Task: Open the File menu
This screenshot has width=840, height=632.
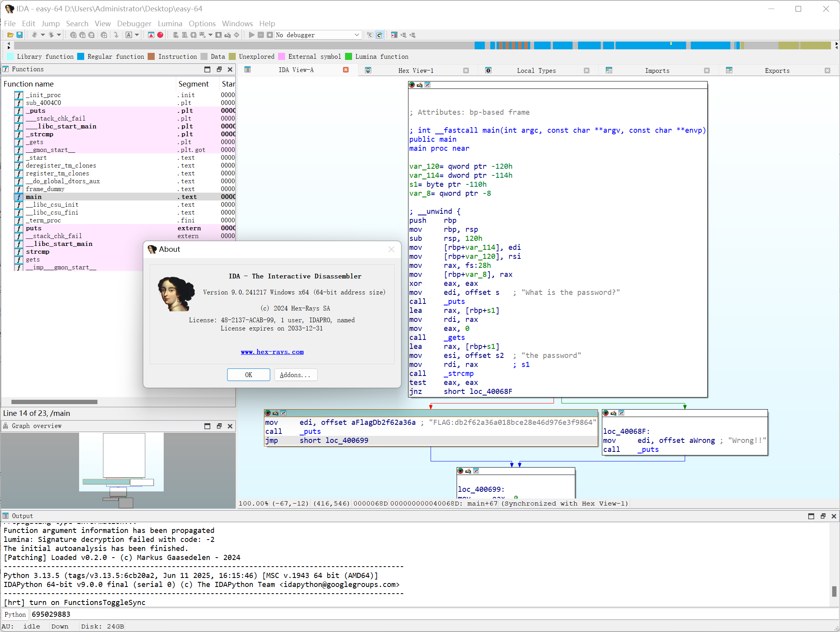Action: point(10,23)
